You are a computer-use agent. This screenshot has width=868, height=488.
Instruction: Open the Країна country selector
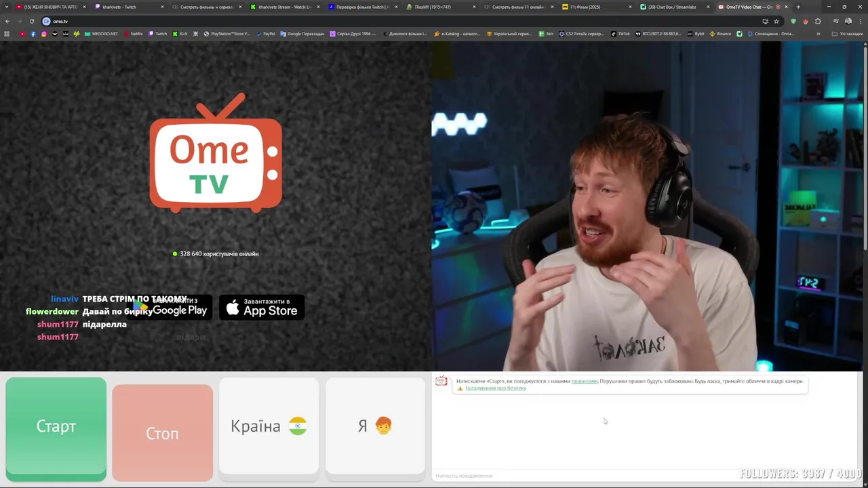269,426
